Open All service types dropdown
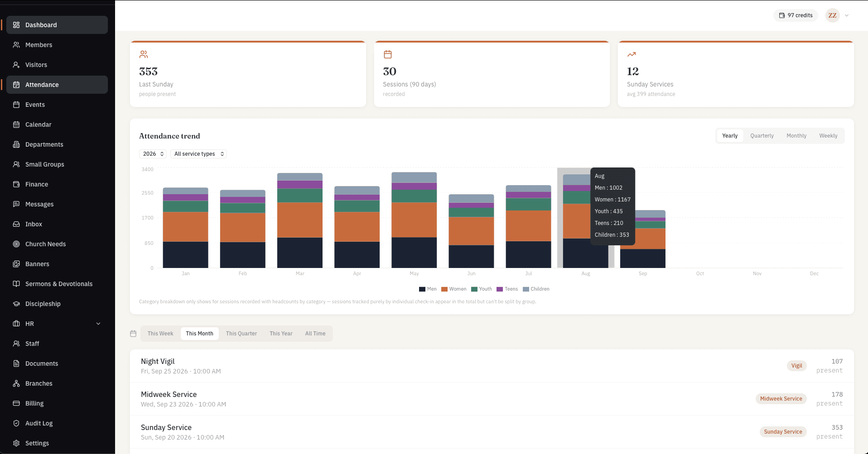Image resolution: width=868 pixels, height=454 pixels. click(199, 154)
